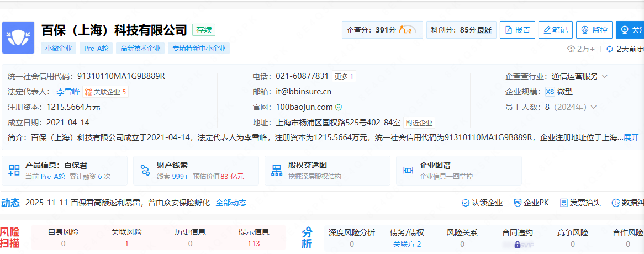This screenshot has height=254, width=644.
Task: Click the 认领企业 badge icon
Action: 466,203
